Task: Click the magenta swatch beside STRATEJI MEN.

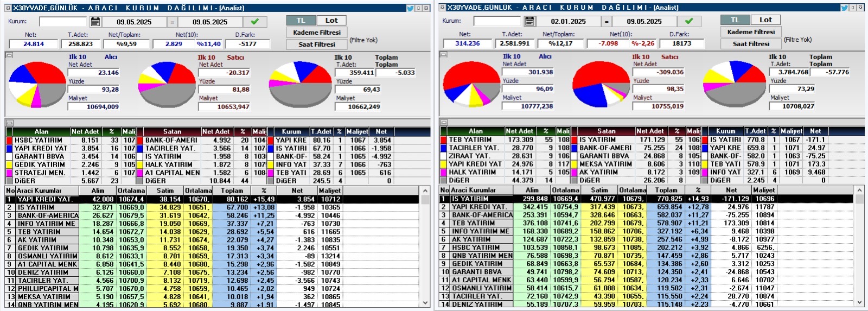Action: (9, 173)
